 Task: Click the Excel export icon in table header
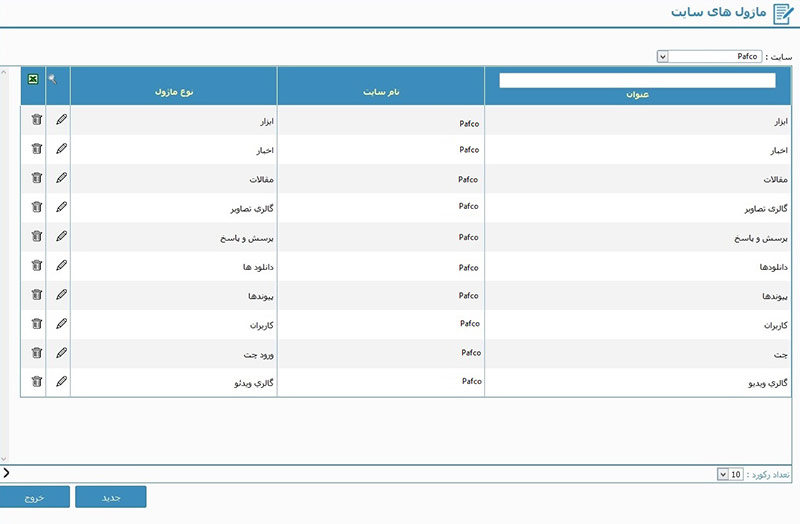tap(33, 79)
